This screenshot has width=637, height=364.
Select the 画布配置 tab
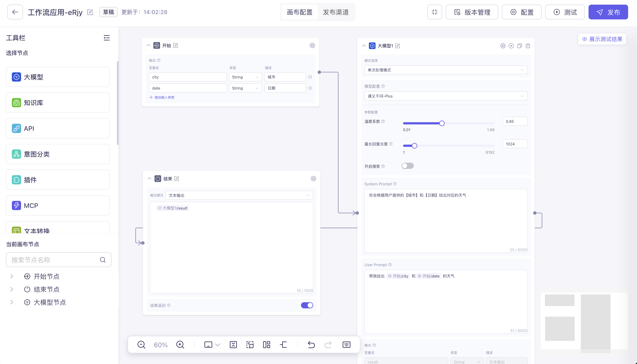pos(299,12)
